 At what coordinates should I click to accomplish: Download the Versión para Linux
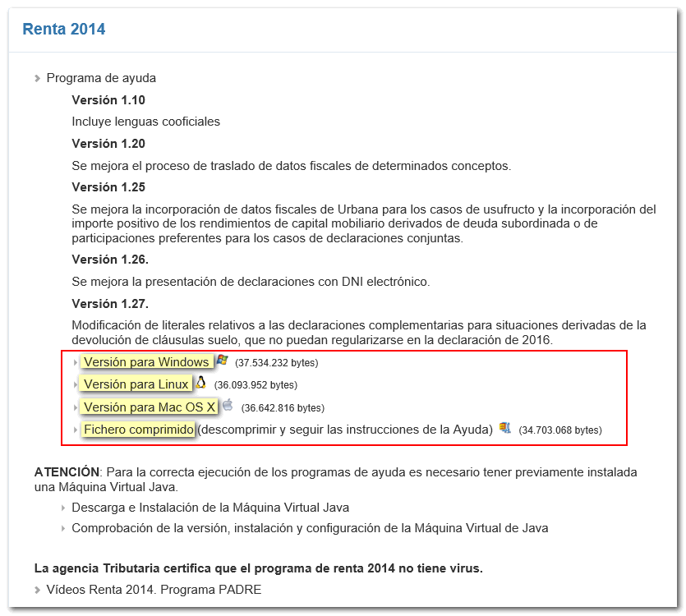click(136, 384)
